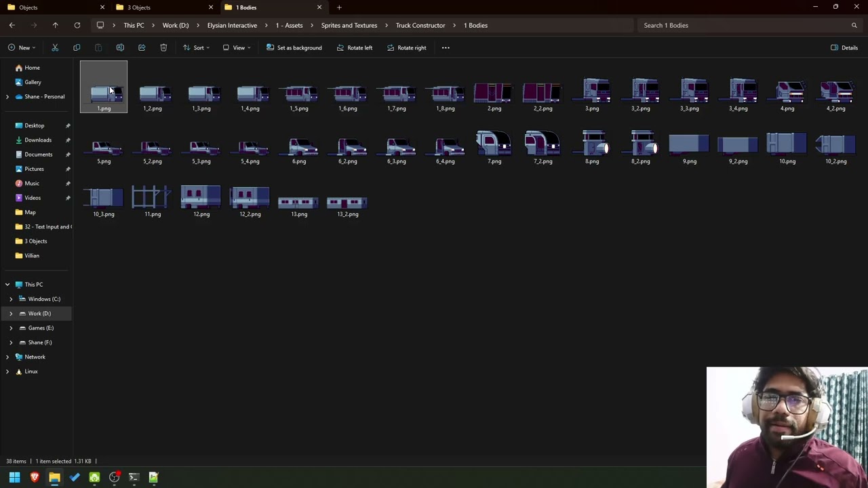Click the Rotate right button
868x488 pixels.
tap(406, 47)
